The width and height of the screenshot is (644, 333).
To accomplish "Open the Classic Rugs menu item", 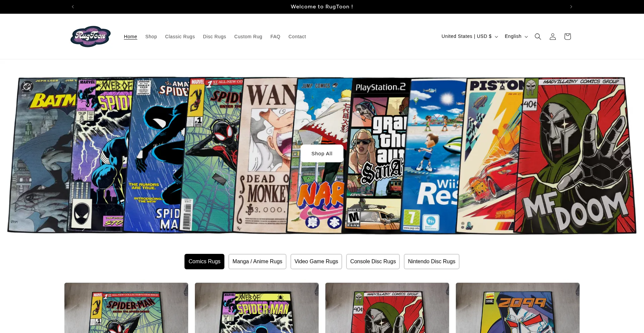I will (x=180, y=37).
